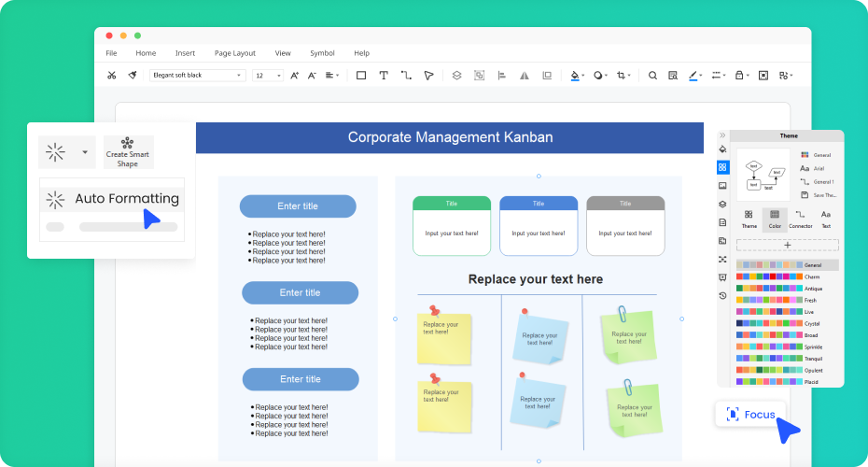This screenshot has height=467, width=868.
Task: Click the Group shapes icon
Action: pyautogui.click(x=480, y=76)
